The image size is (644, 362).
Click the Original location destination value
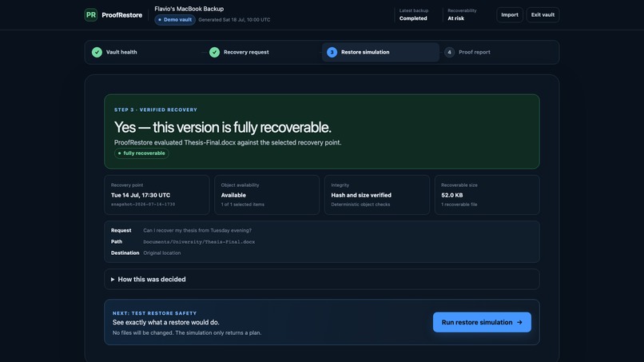point(162,253)
